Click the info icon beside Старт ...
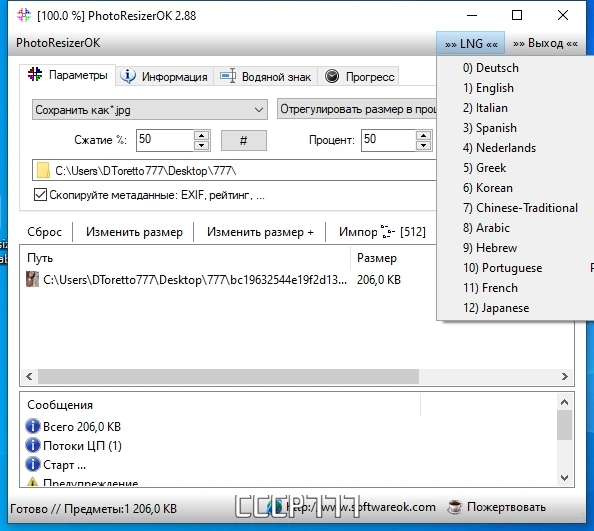This screenshot has width=594, height=531. click(x=33, y=464)
